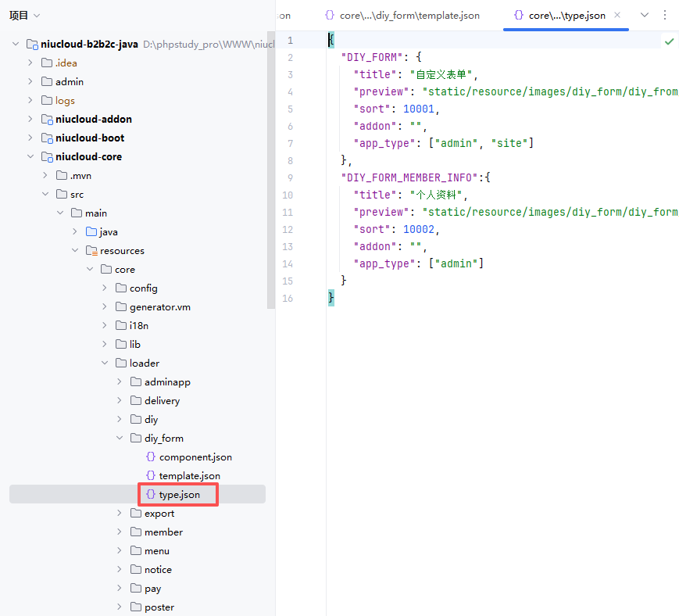Close the type.json editor tab

click(x=617, y=16)
